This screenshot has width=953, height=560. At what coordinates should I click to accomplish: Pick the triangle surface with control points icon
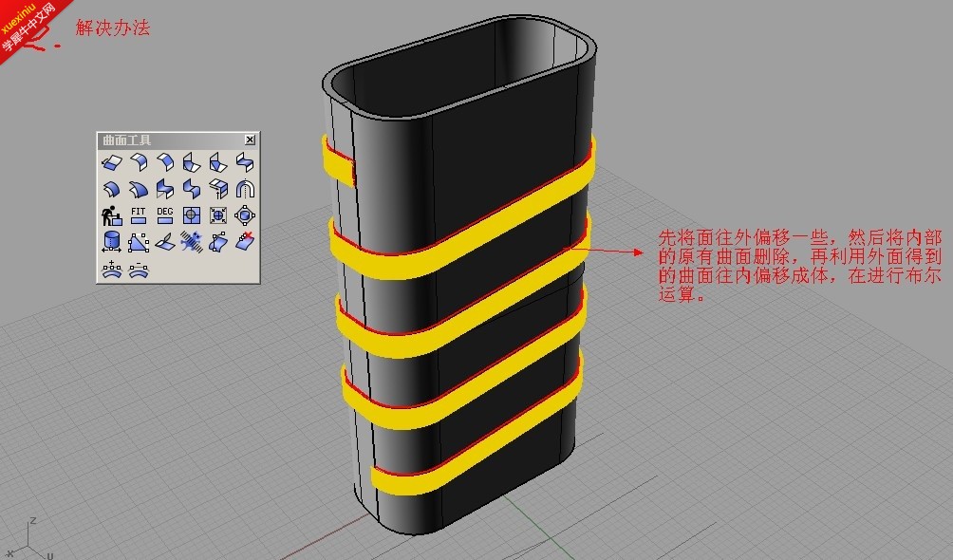tap(139, 242)
